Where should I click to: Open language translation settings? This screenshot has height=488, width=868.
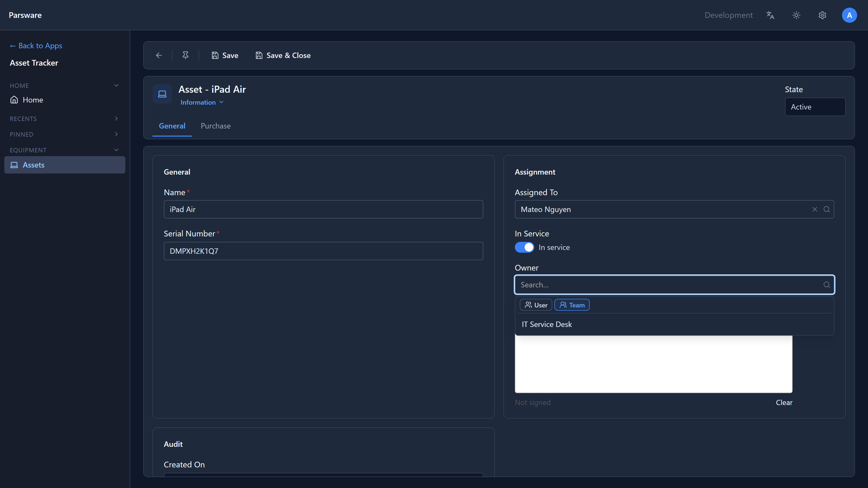[x=770, y=15]
